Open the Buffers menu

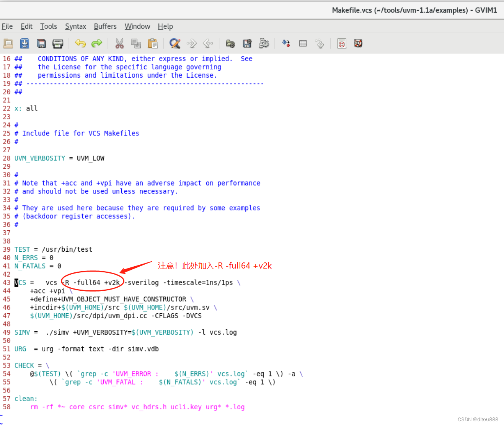tap(105, 26)
